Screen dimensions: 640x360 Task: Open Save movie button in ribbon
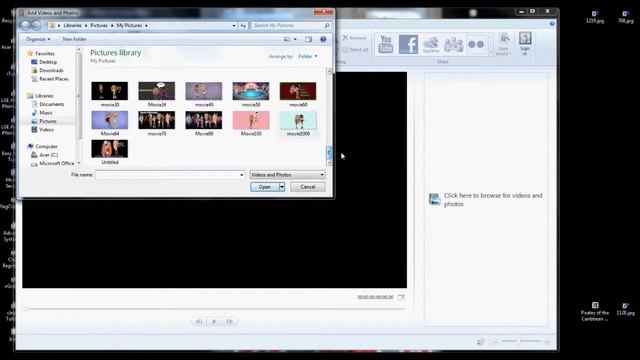(x=504, y=44)
